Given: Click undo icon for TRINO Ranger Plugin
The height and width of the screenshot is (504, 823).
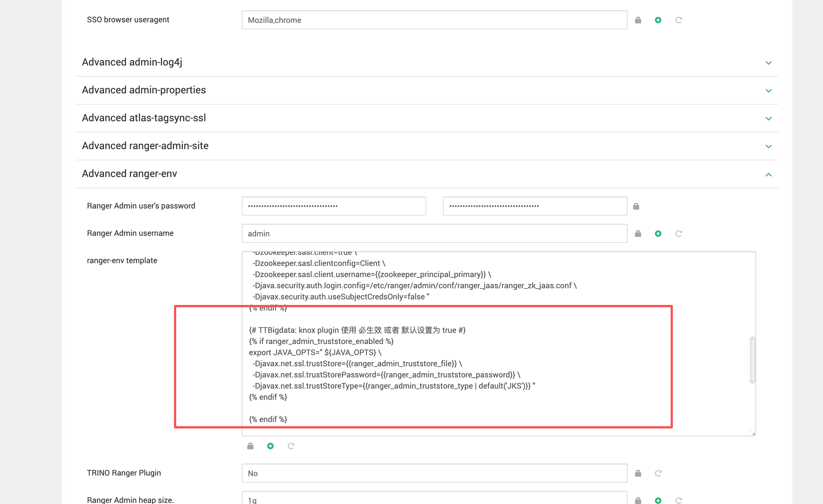Looking at the screenshot, I should pos(658,473).
